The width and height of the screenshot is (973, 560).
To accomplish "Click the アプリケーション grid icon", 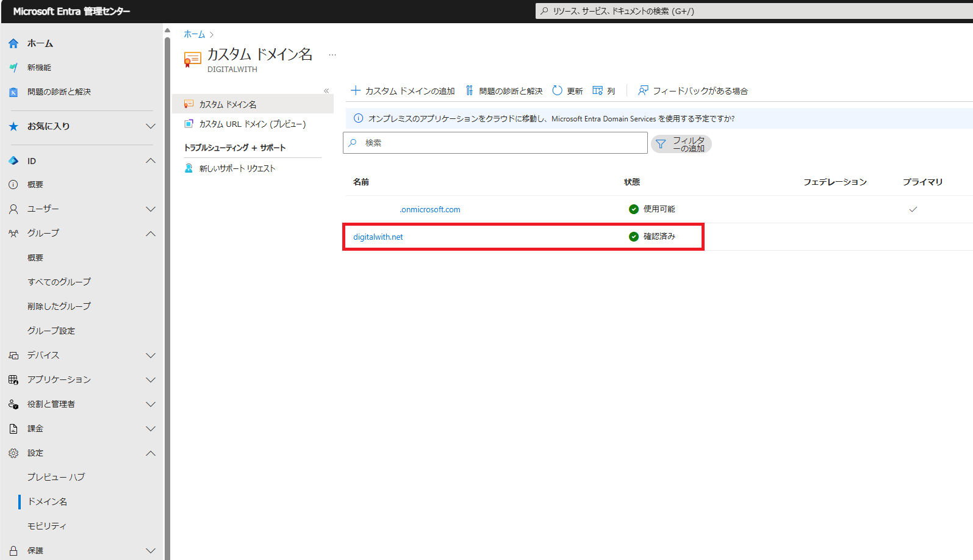I will coord(13,380).
